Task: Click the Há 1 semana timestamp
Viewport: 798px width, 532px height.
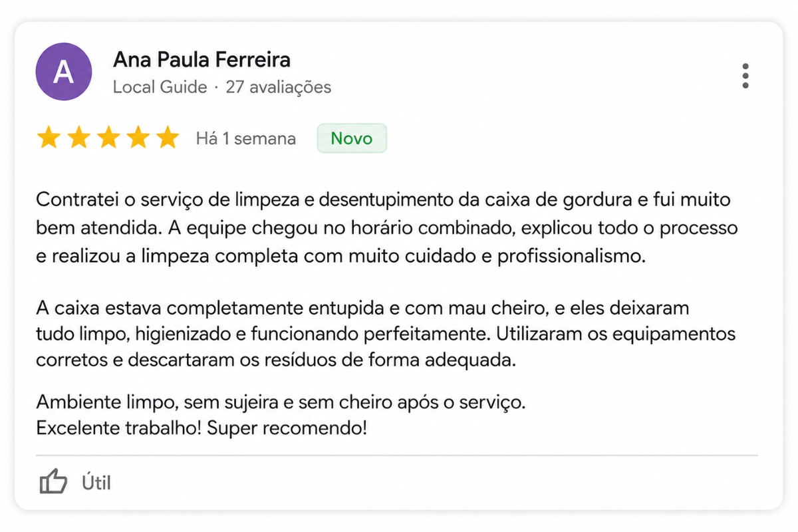Action: tap(245, 139)
